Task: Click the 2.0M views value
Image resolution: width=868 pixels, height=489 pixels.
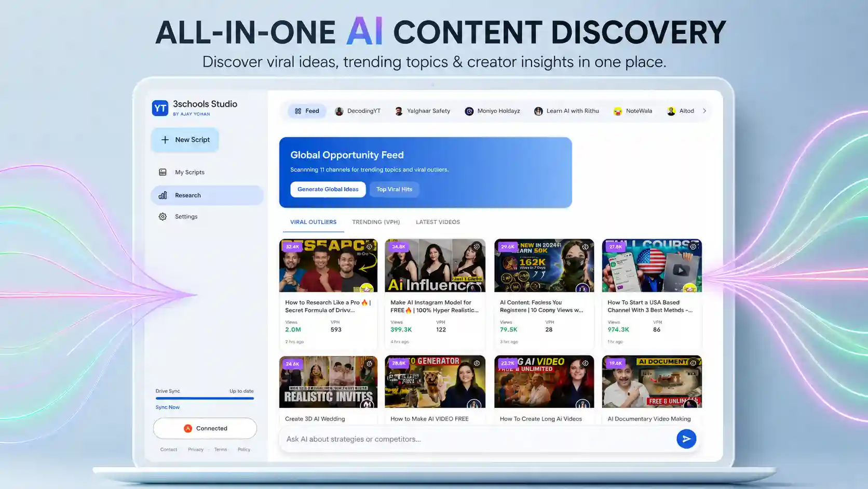Action: 293,330
